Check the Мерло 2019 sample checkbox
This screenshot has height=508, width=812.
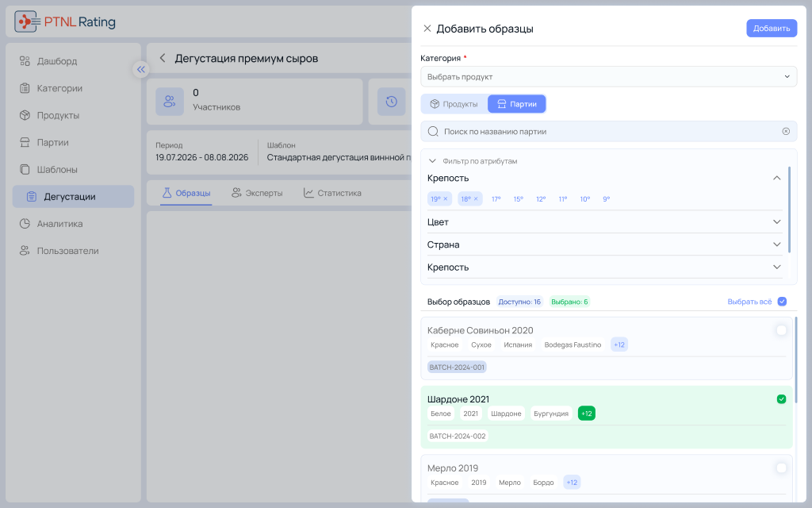click(781, 468)
